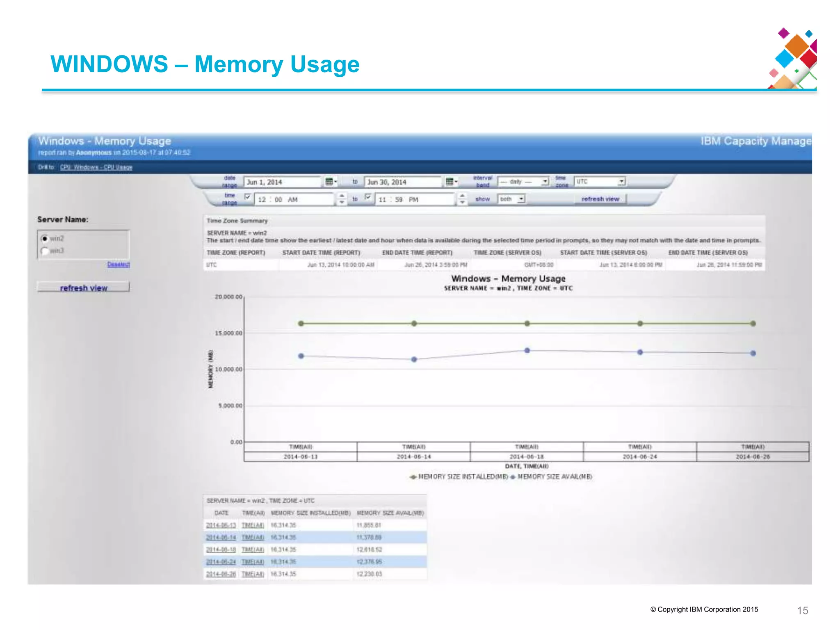Select the win3 server radio button
The height and width of the screenshot is (630, 840).
(45, 251)
